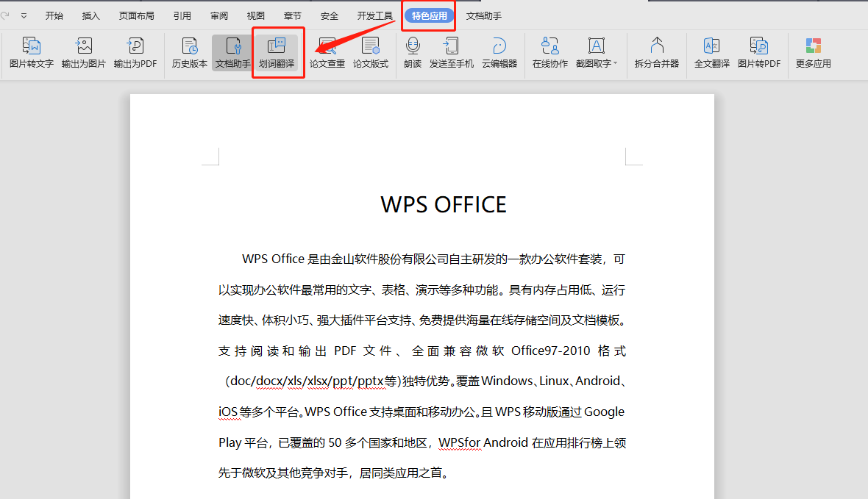The height and width of the screenshot is (499, 868).
Task: Open the 引用 references tab
Action: (182, 16)
